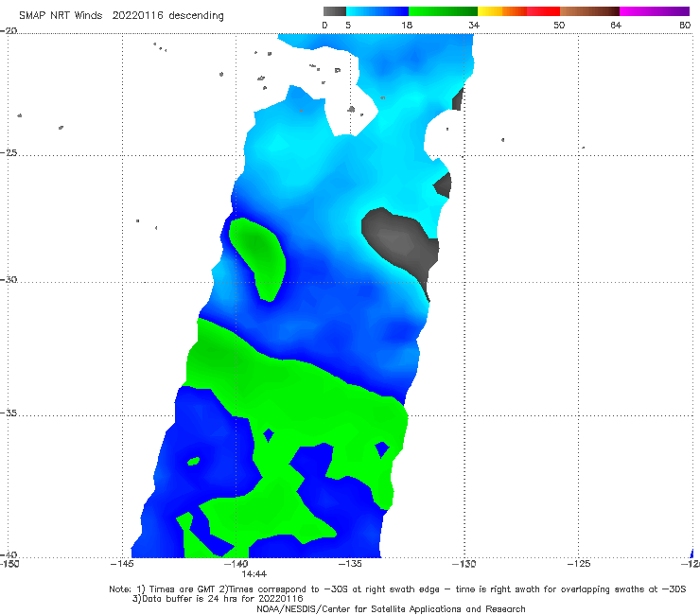The height and width of the screenshot is (615, 700).
Task: Click the note line starting 'Note: 1) Times are GMT'
Action: click(397, 589)
